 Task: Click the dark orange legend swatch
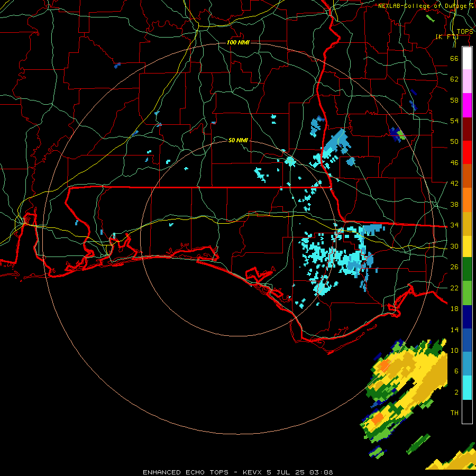pos(467,176)
